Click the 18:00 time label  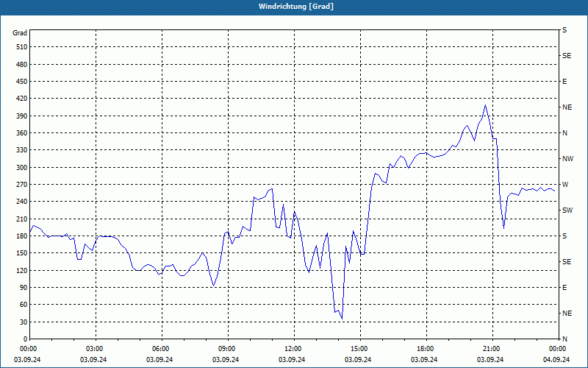click(425, 349)
